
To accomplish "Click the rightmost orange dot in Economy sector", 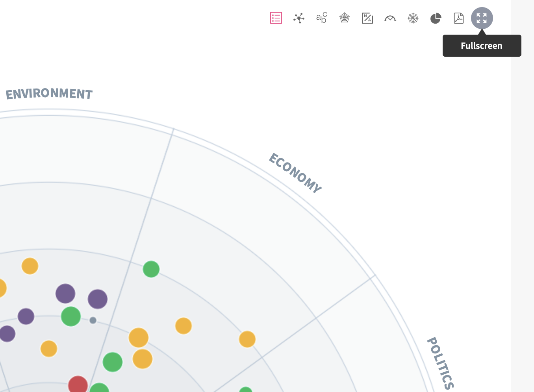I will [x=247, y=339].
